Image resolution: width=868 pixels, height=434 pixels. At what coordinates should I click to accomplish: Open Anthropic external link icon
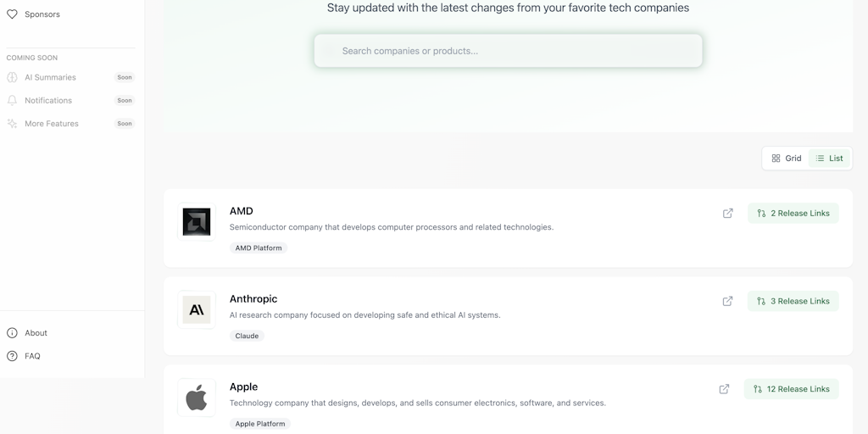click(x=727, y=301)
